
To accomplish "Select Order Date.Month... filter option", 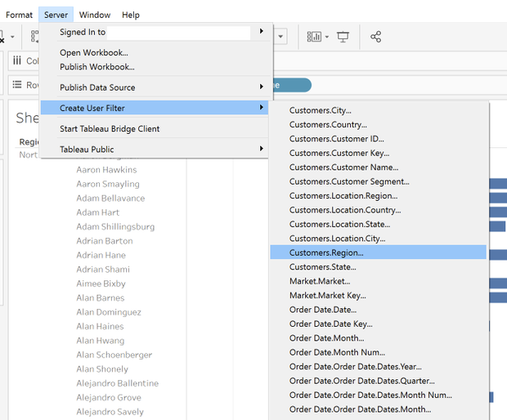I will 326,338.
